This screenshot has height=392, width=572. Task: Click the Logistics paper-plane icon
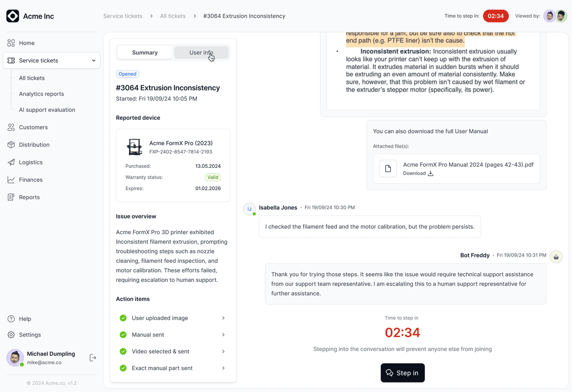coord(11,162)
